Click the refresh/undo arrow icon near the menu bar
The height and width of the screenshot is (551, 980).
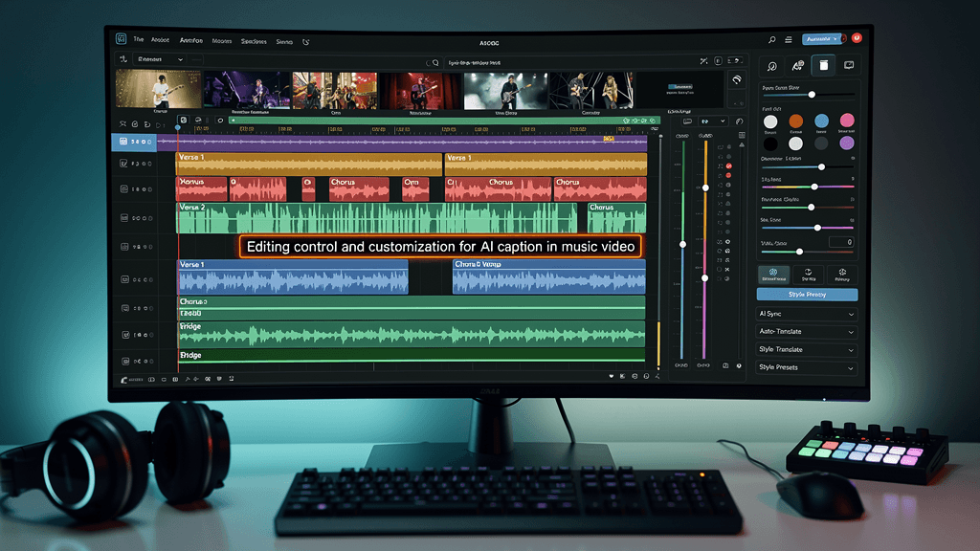click(306, 42)
